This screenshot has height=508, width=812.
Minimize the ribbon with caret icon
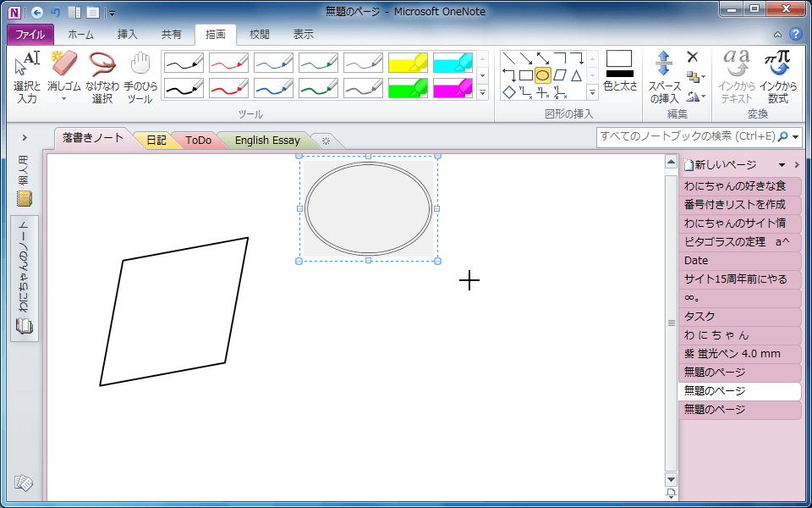pos(777,35)
